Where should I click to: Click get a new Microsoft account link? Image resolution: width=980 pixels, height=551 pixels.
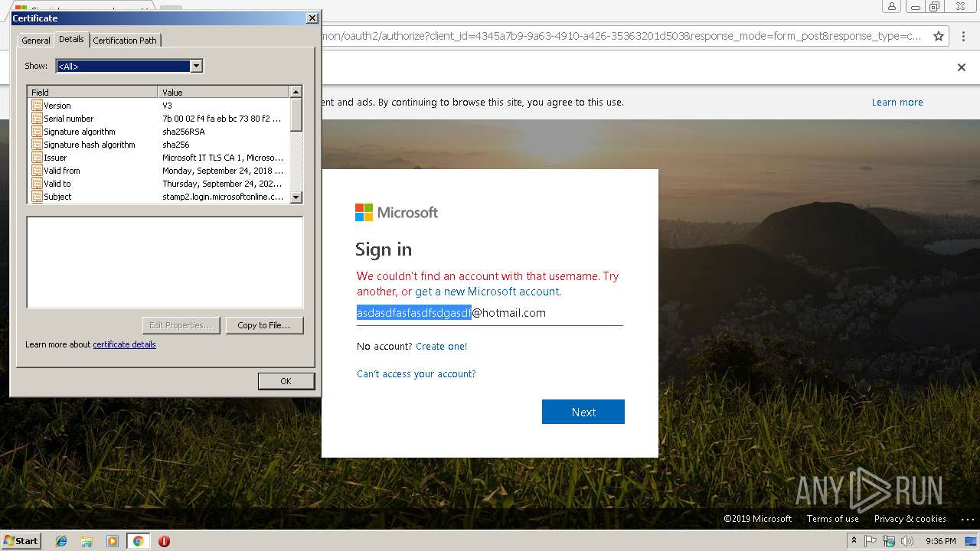[487, 292]
